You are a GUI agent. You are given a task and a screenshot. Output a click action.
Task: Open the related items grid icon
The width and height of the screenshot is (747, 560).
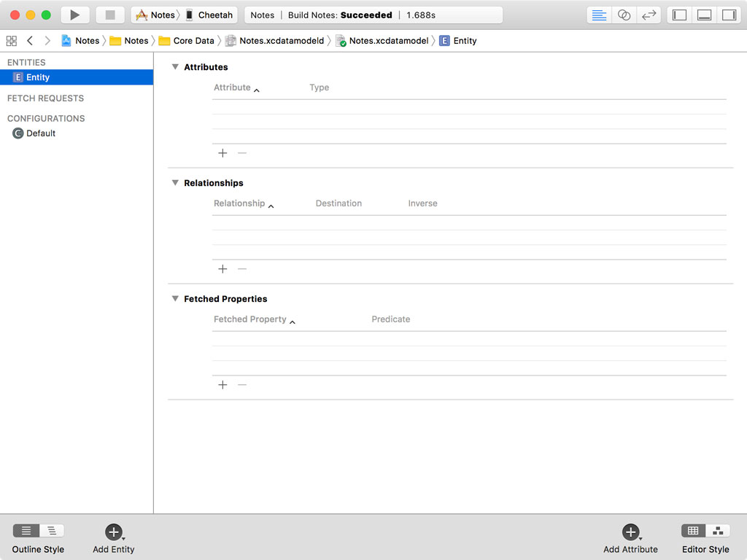point(11,41)
